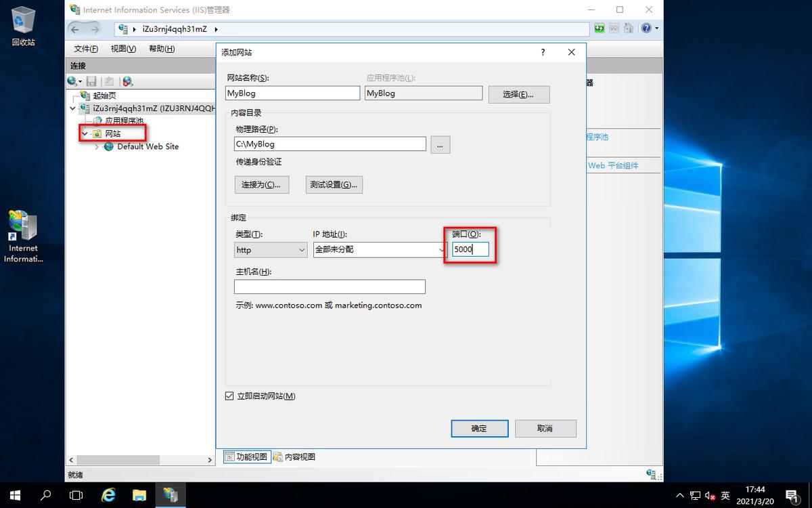Click the right arrow of connections horizontal scrollbar
Viewport: 812px width, 508px height.
point(210,460)
